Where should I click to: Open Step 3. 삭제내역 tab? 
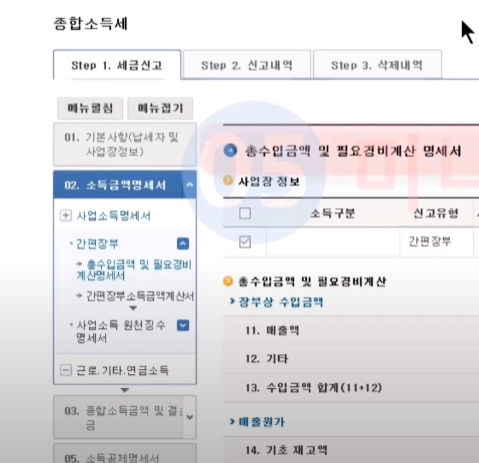(377, 65)
